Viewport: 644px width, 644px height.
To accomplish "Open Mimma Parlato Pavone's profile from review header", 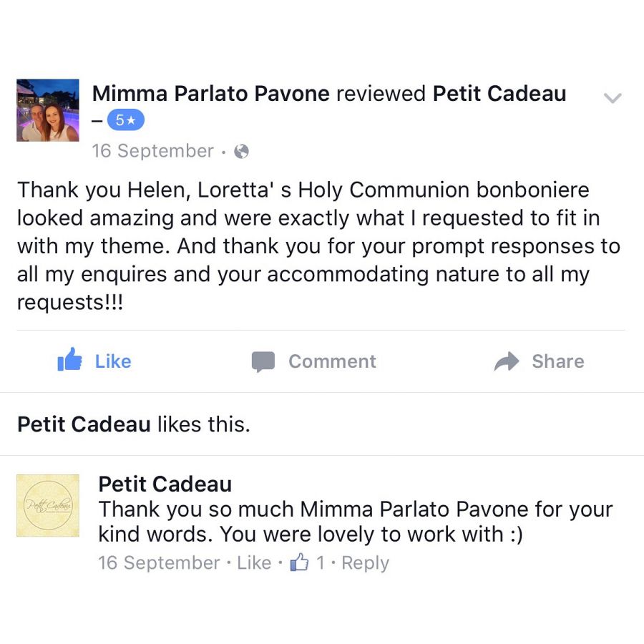I will (211, 93).
